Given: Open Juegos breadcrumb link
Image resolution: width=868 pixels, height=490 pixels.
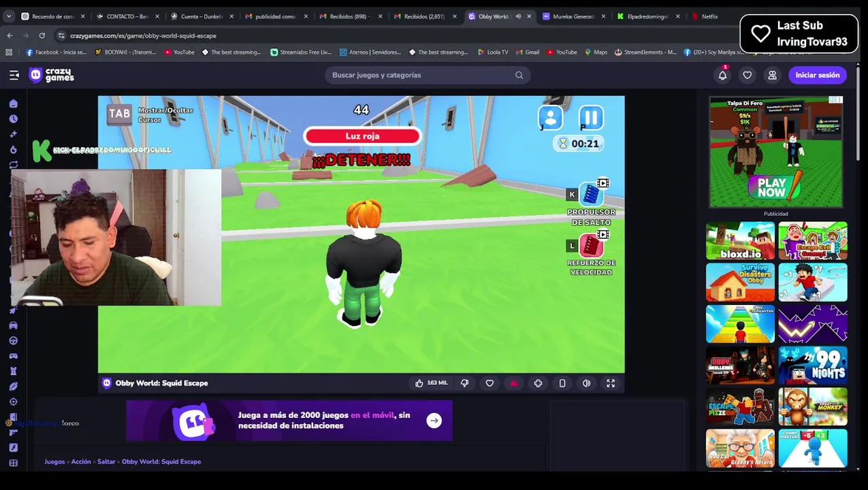Looking at the screenshot, I should click(54, 461).
